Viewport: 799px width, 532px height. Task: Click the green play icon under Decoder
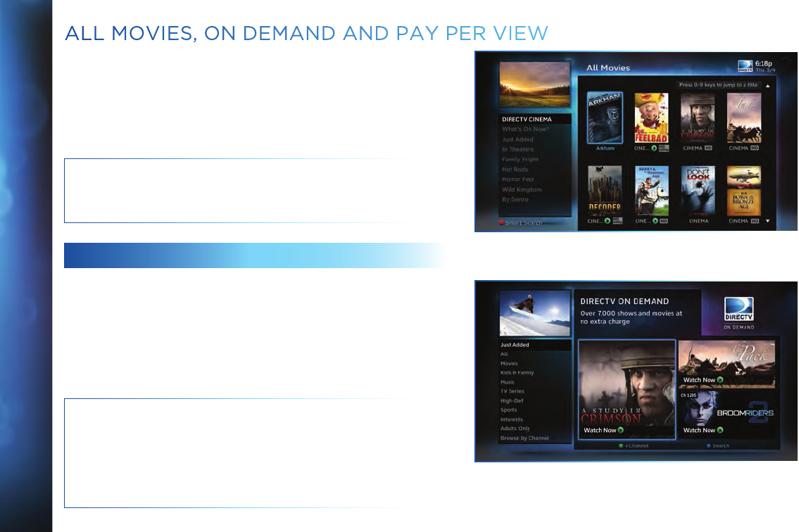(608, 221)
